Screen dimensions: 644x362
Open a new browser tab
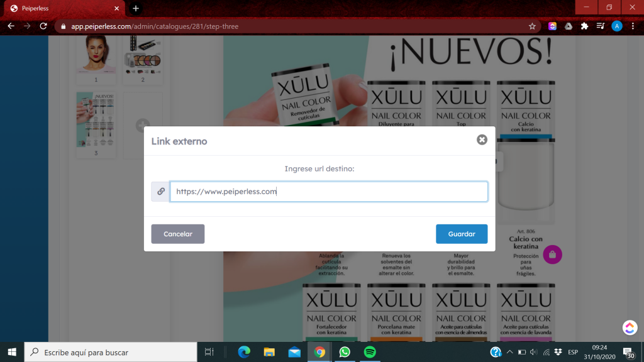[x=136, y=8]
